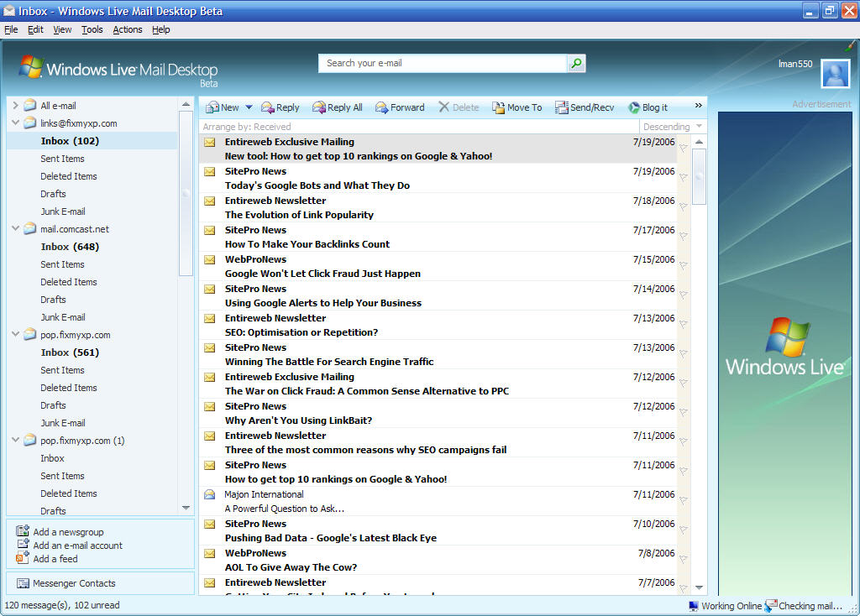The width and height of the screenshot is (860, 616).
Task: Open the Move To toolbar option
Action: [517, 107]
